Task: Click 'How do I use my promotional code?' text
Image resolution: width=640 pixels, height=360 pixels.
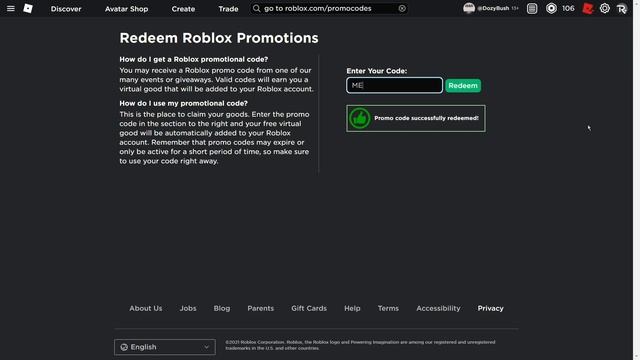Action: [183, 103]
